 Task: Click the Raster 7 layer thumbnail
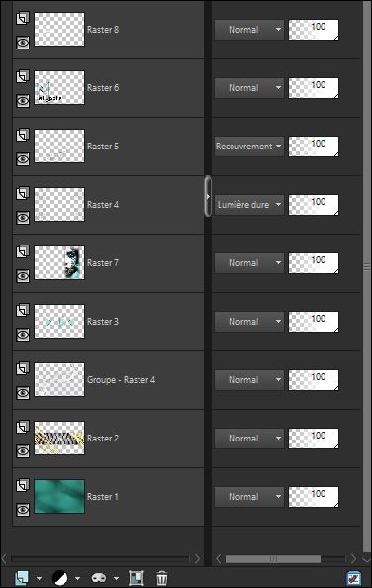coord(59,263)
